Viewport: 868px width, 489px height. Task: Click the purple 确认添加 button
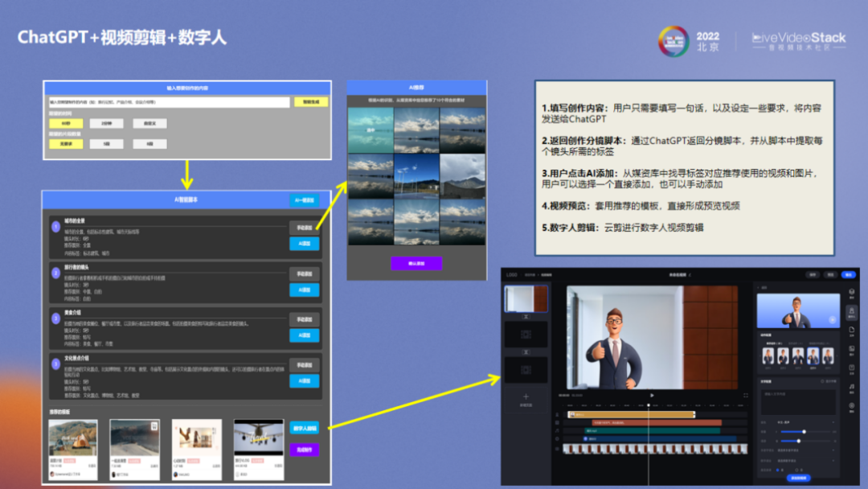(416, 264)
